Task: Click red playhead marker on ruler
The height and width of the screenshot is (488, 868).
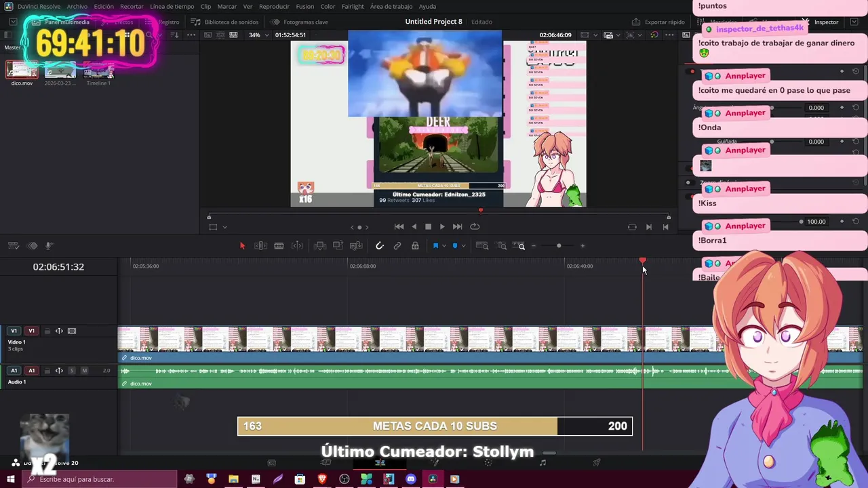Action: [643, 260]
